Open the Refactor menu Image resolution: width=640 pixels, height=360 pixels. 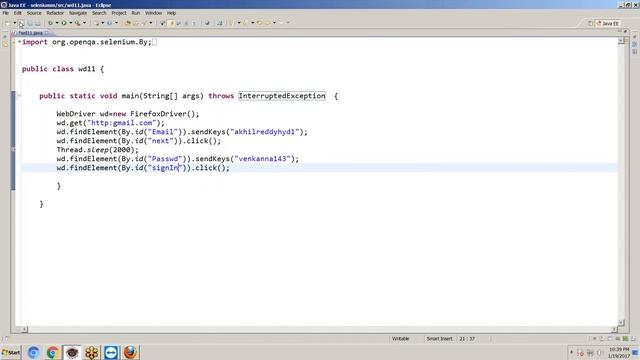[55, 13]
